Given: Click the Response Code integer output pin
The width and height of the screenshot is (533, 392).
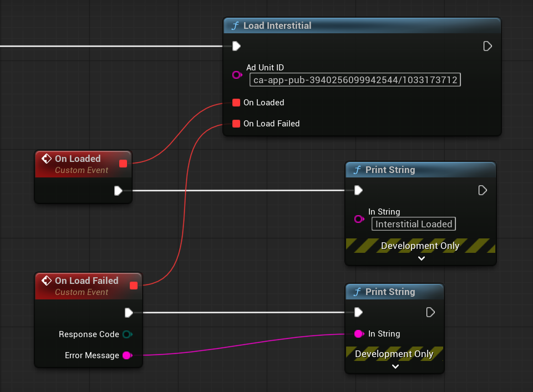Looking at the screenshot, I should point(128,334).
